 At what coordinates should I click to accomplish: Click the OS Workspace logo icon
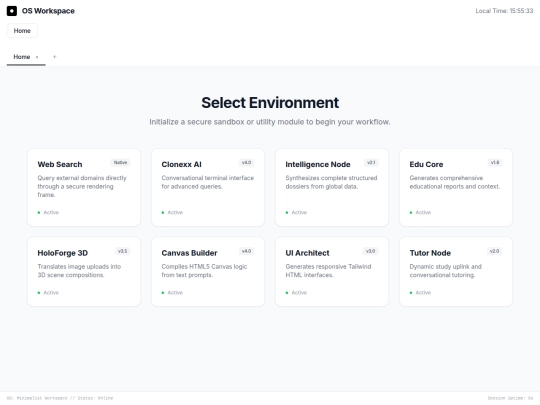point(12,11)
